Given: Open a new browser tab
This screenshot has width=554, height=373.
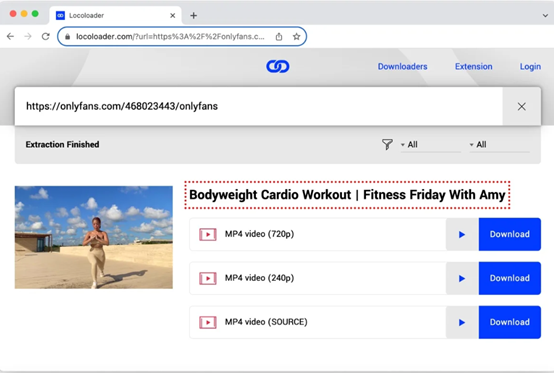Looking at the screenshot, I should click(x=193, y=16).
